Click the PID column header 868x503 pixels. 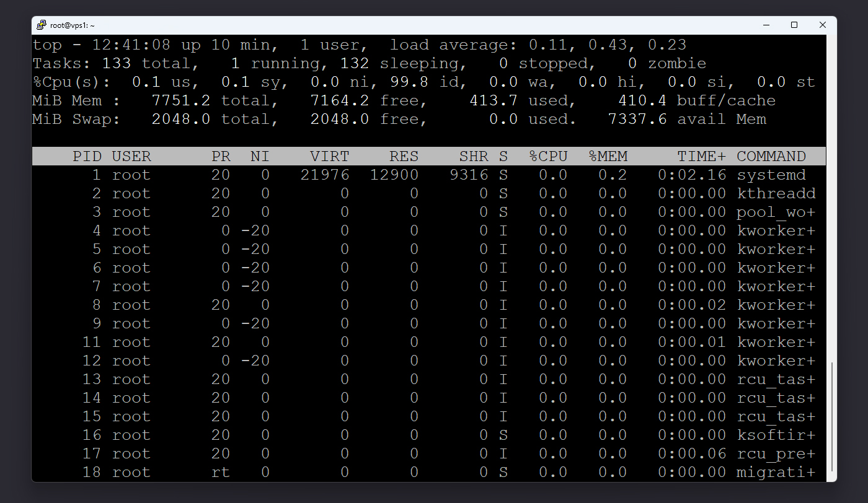(x=87, y=156)
